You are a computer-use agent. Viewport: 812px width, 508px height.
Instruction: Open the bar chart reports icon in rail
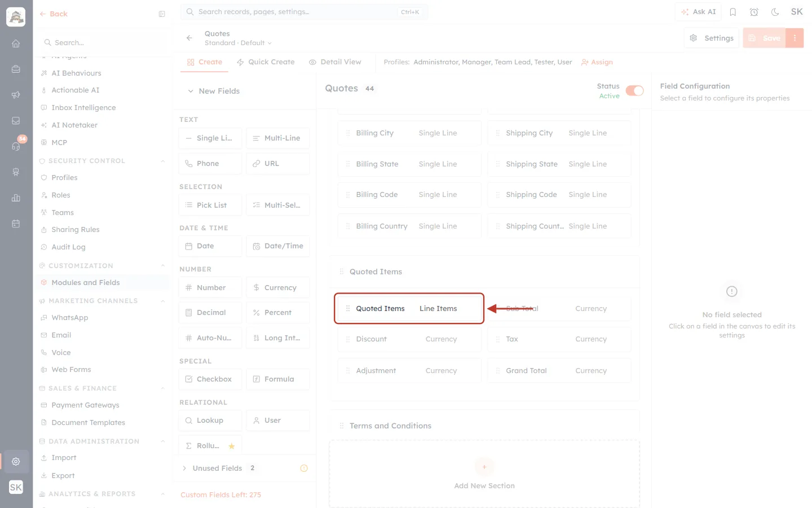tap(16, 198)
